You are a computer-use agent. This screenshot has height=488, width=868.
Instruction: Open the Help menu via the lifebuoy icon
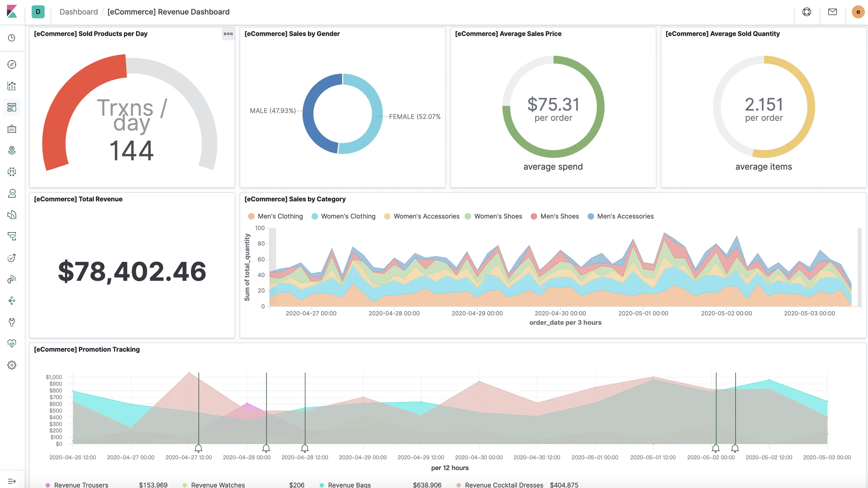[x=807, y=12]
